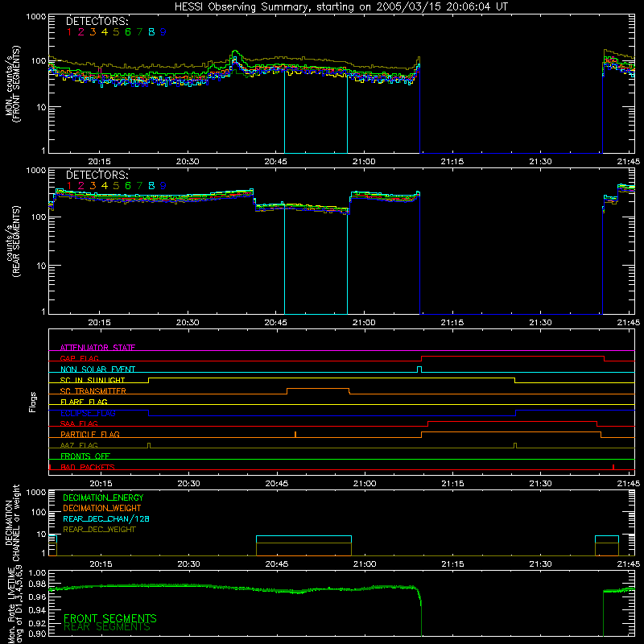The height and width of the screenshot is (644, 644).
Task: Pick red detector 1 in rear segments legend
Action: click(69, 186)
